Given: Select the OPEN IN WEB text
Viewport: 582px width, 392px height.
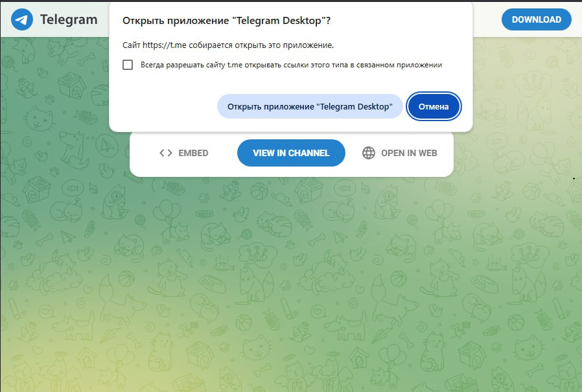Looking at the screenshot, I should pos(409,153).
